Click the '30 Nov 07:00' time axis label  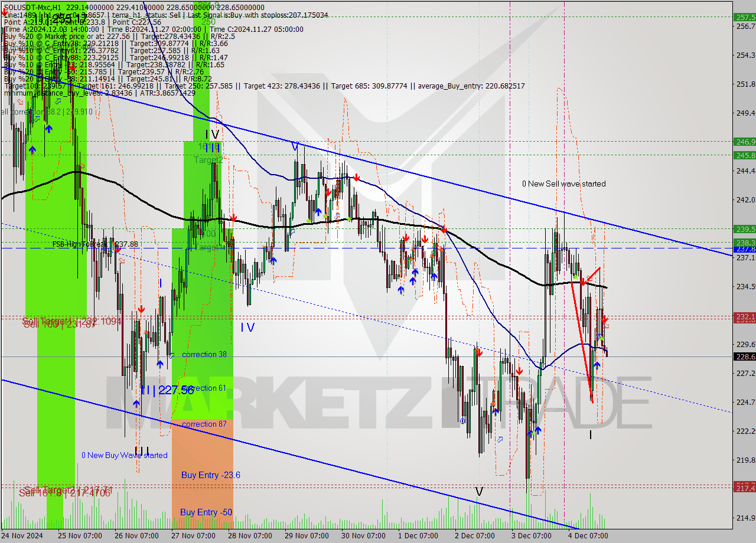click(363, 536)
